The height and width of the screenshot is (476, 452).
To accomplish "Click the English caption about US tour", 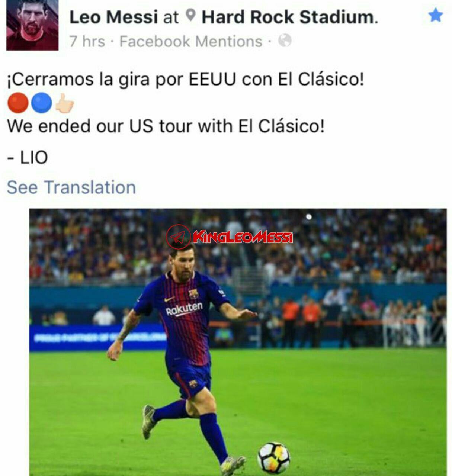I will pyautogui.click(x=166, y=126).
